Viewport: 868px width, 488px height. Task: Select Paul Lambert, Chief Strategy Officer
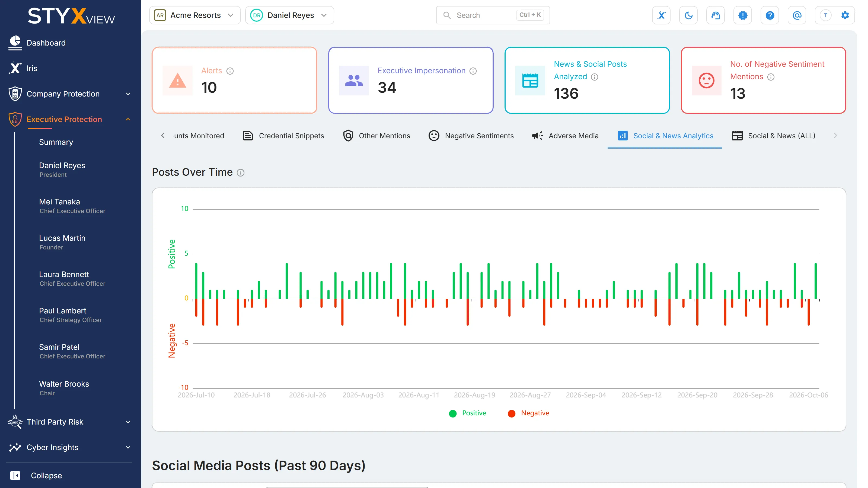70,315
